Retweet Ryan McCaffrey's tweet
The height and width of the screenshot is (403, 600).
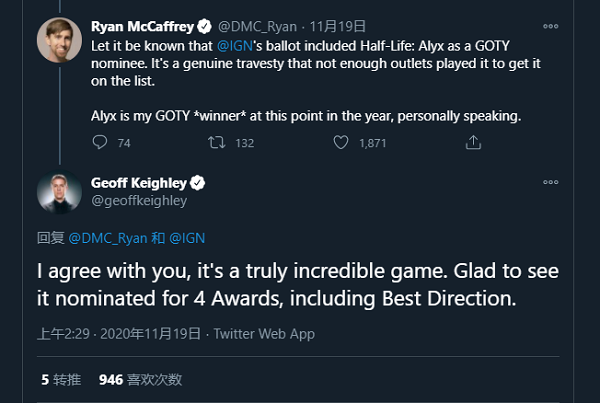pos(215,143)
